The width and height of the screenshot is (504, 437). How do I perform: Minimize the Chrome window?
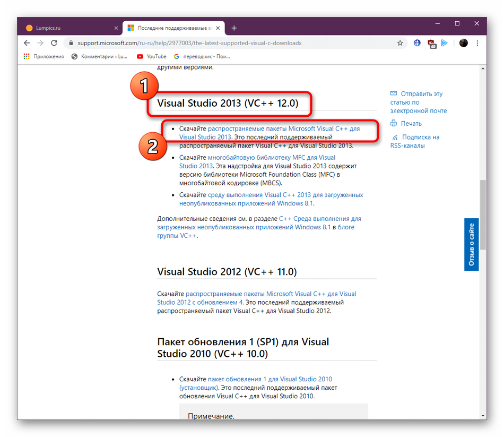pos(438,23)
